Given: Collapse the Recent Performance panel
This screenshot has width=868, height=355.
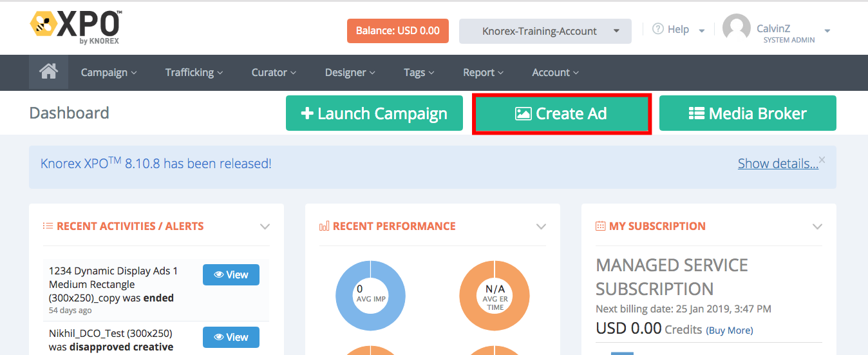Looking at the screenshot, I should 541,227.
